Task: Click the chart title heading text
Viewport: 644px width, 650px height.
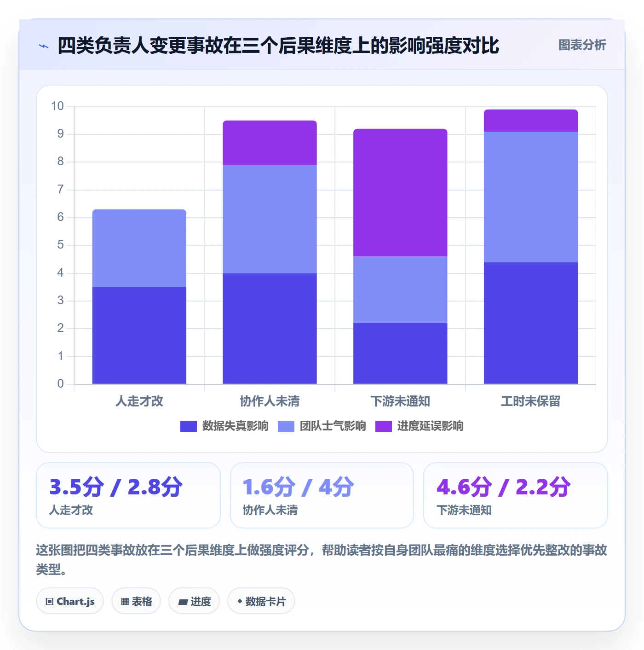Action: click(278, 46)
